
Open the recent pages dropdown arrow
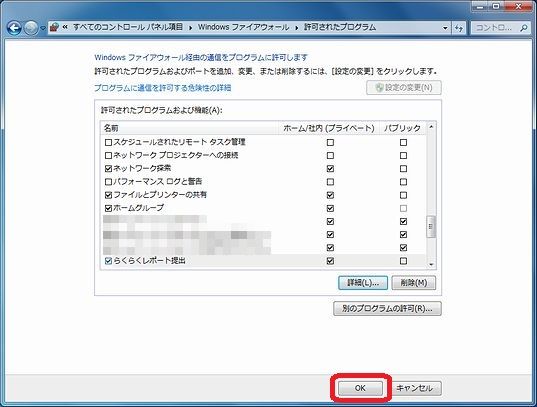43,28
